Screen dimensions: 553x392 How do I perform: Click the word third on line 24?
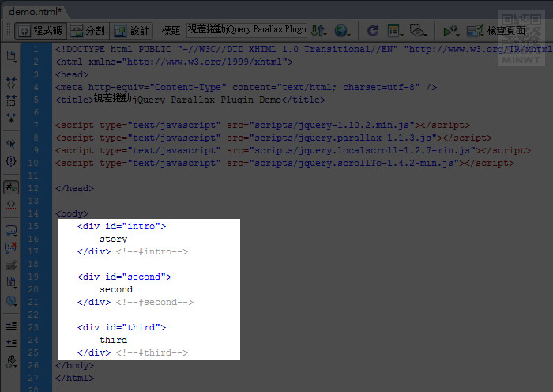pos(113,340)
